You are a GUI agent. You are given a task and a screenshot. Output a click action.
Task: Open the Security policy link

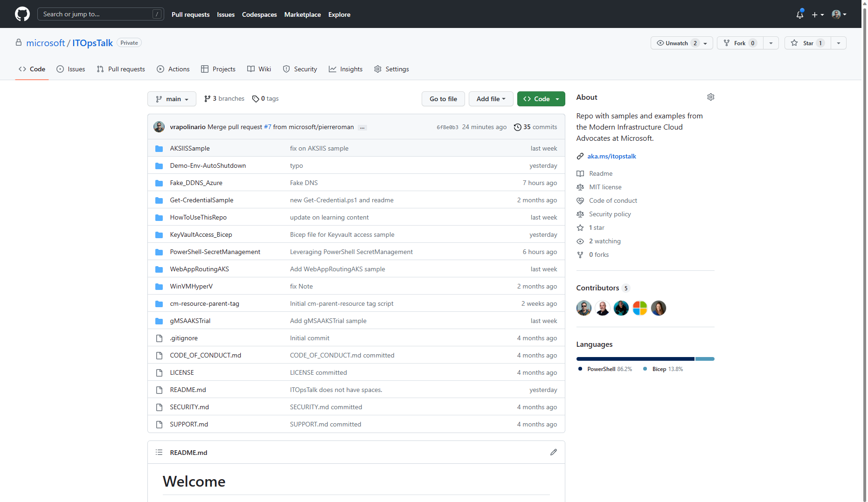tap(610, 214)
